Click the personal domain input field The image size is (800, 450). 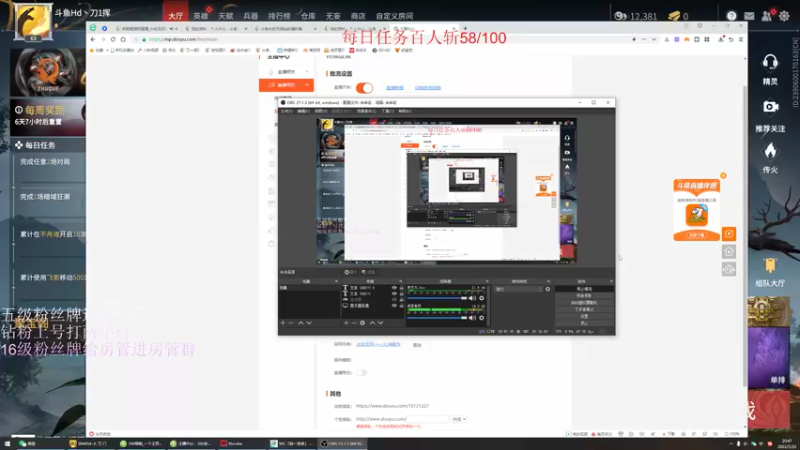[x=402, y=419]
